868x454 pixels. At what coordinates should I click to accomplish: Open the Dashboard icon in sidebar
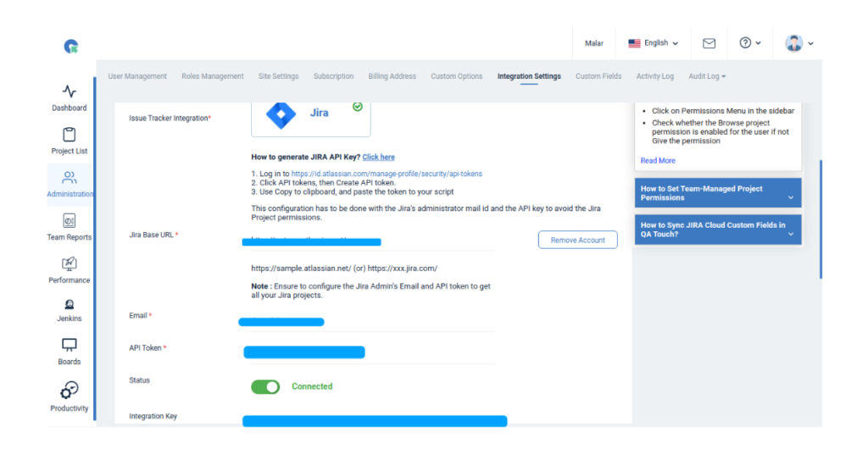pos(69,91)
